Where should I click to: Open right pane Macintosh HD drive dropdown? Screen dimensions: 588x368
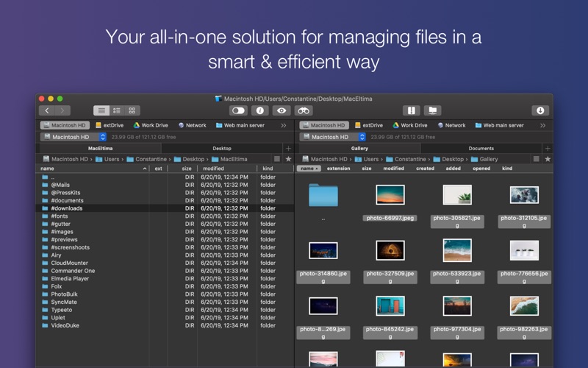click(x=331, y=137)
